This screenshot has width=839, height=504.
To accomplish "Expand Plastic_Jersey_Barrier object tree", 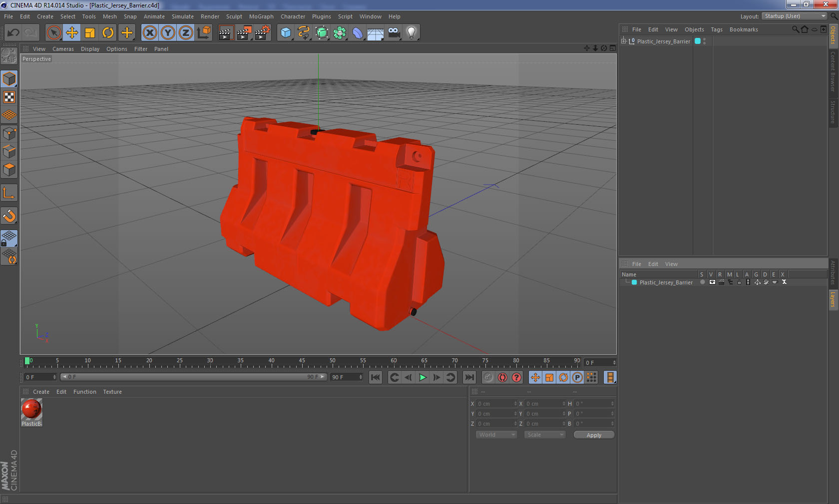I will [x=624, y=41].
